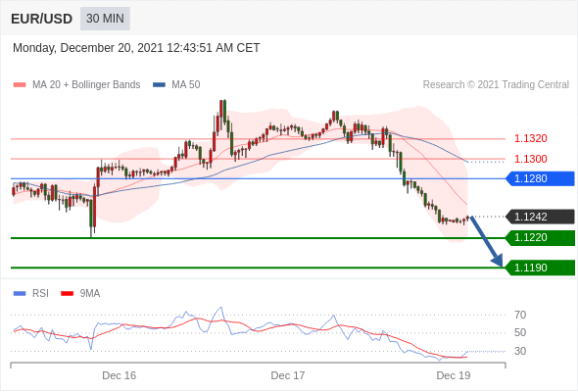Click the 1.1320 red resistance label
This screenshot has height=392, width=578.
530,138
